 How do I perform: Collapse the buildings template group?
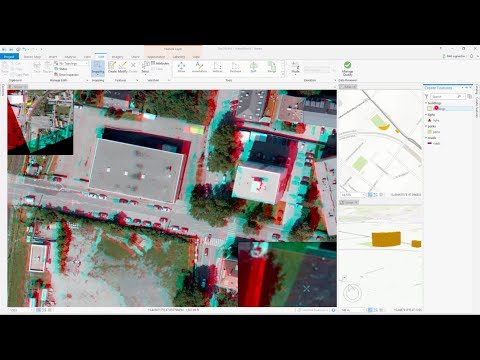point(426,103)
